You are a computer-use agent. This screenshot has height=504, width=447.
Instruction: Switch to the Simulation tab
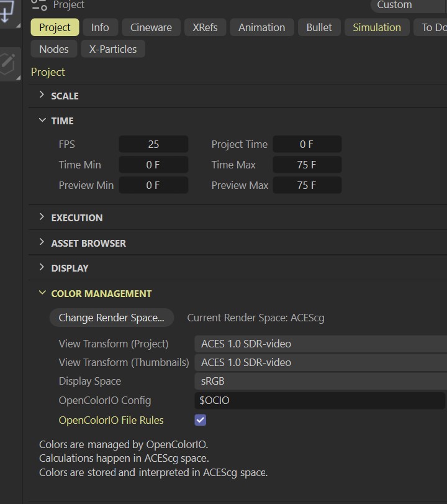pyautogui.click(x=376, y=27)
